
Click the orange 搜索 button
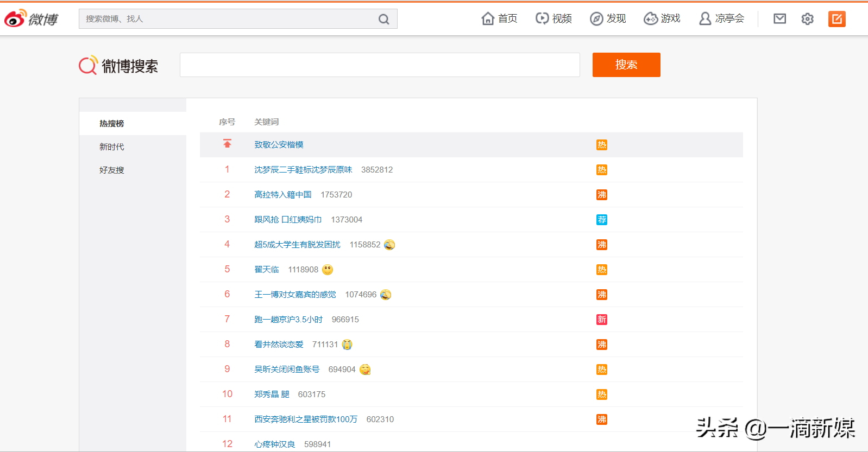tap(626, 65)
